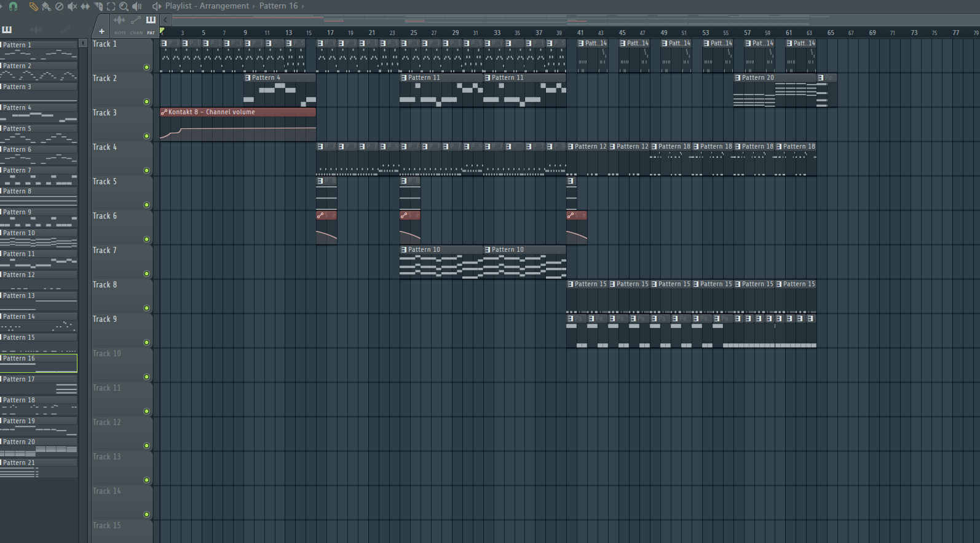Mute Track 7 with its green light

tap(146, 274)
